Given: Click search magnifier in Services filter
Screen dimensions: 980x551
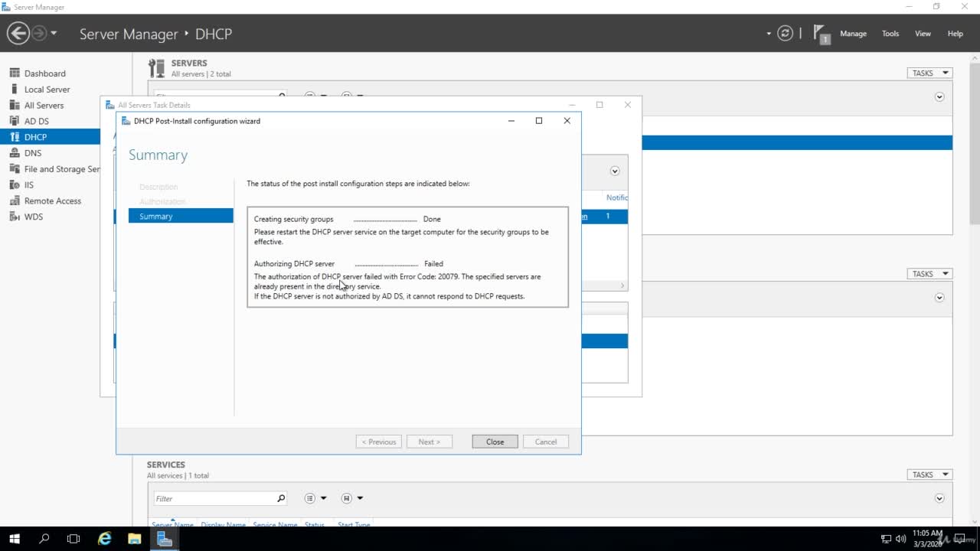Looking at the screenshot, I should click(281, 498).
